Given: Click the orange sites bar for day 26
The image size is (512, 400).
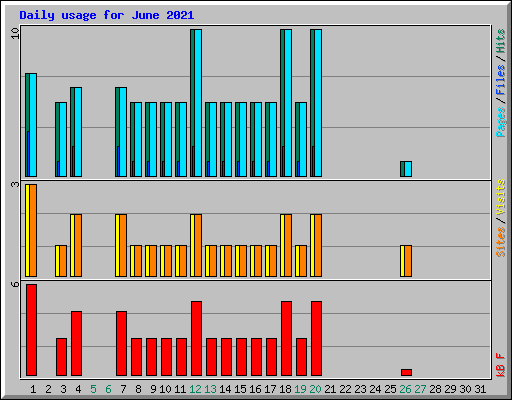Looking at the screenshot, I should (408, 261).
